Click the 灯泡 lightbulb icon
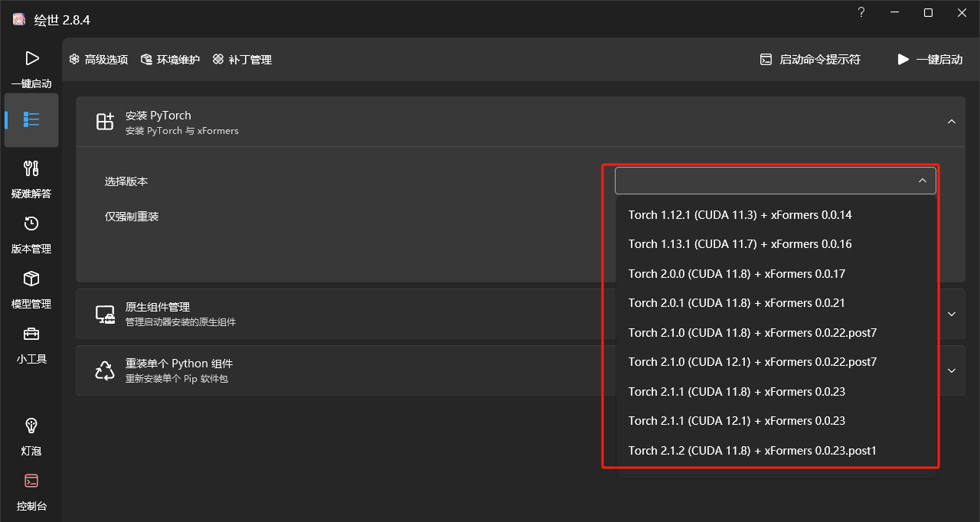 click(31, 426)
